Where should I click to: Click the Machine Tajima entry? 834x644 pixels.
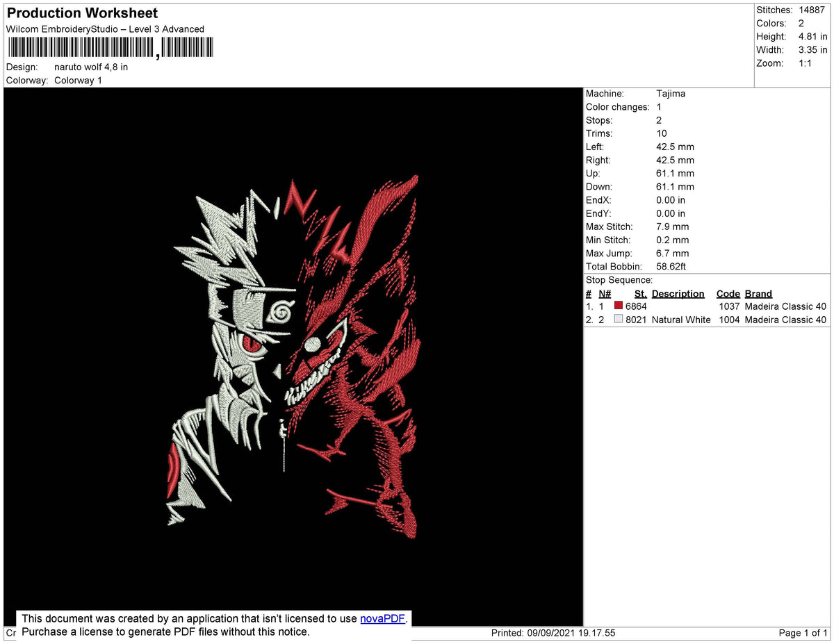671,93
